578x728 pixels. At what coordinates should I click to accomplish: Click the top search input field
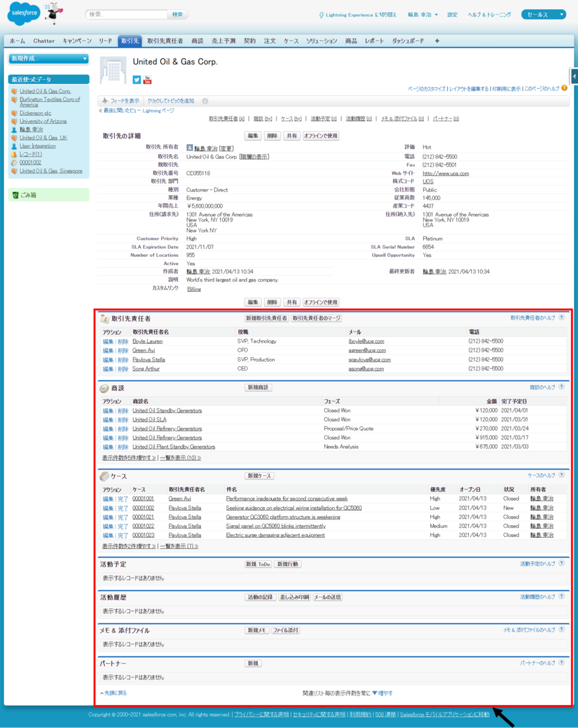click(126, 14)
